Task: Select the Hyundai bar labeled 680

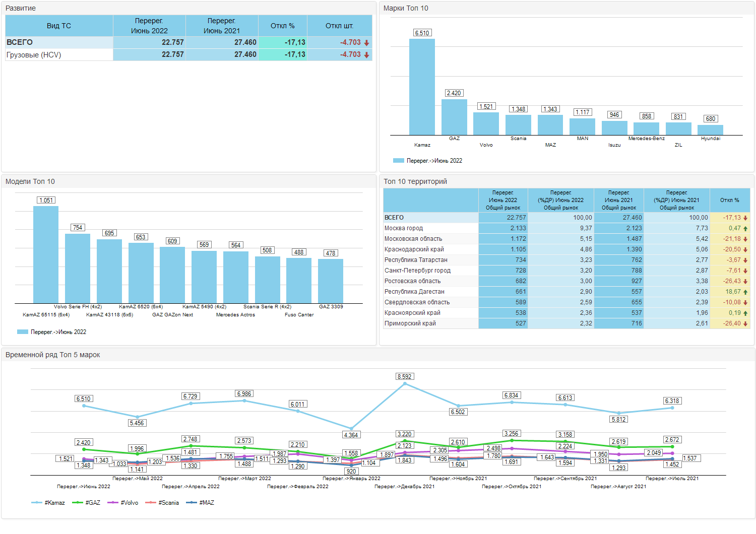Action: (710, 130)
